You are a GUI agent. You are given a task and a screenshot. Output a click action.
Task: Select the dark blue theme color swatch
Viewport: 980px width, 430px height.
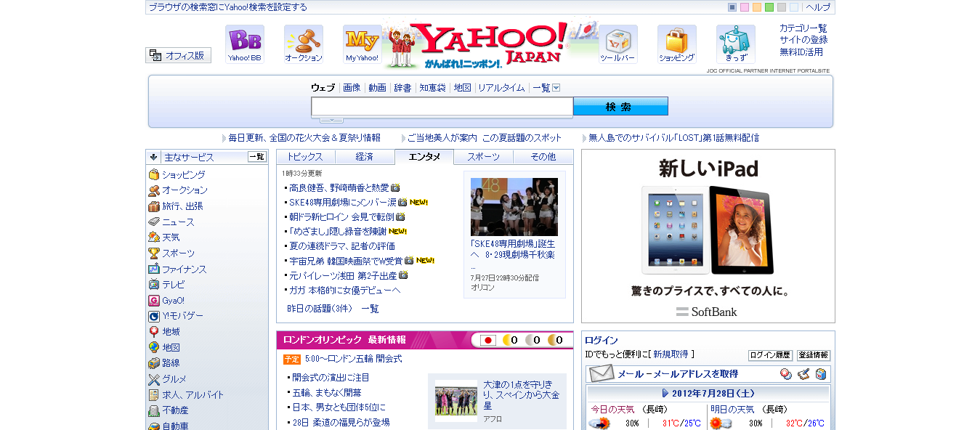pyautogui.click(x=732, y=7)
